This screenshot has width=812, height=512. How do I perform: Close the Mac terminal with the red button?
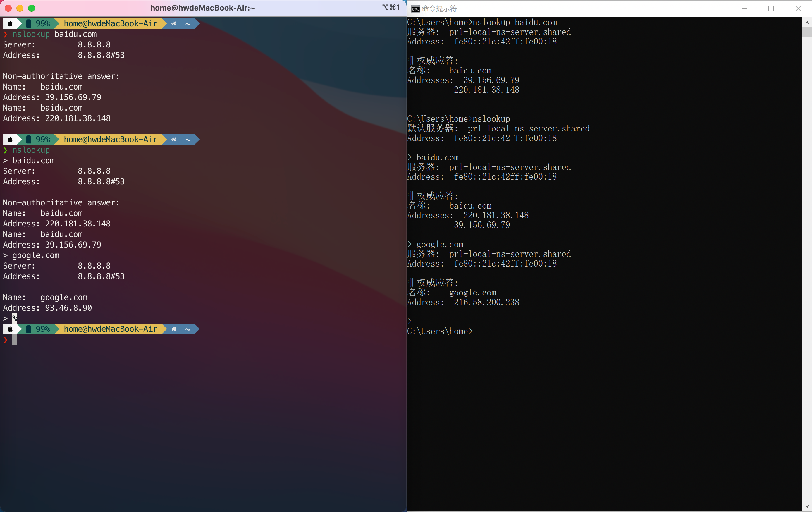tap(8, 8)
